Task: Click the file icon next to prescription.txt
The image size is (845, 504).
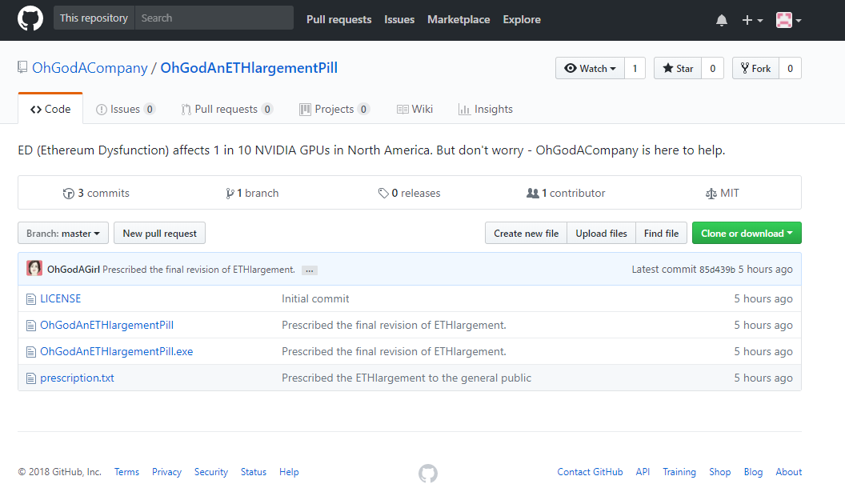Action: click(31, 378)
